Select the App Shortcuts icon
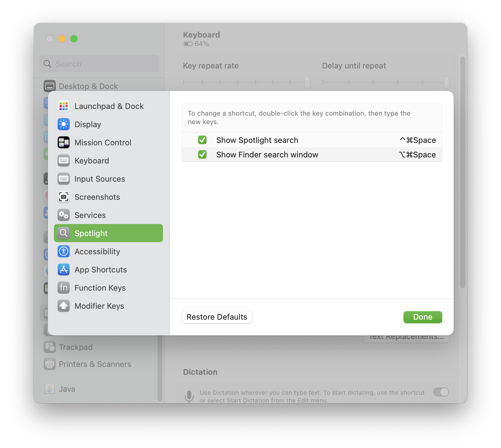The height and width of the screenshot is (448, 501). pos(64,270)
